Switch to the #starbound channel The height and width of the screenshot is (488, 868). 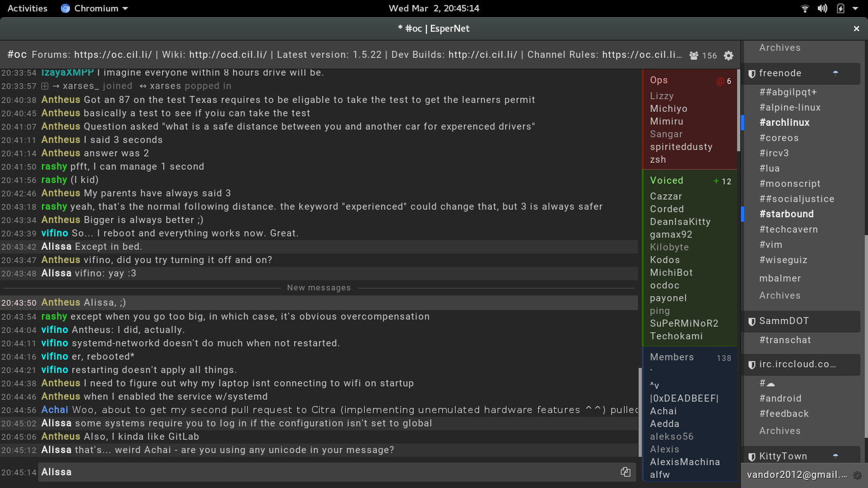786,214
